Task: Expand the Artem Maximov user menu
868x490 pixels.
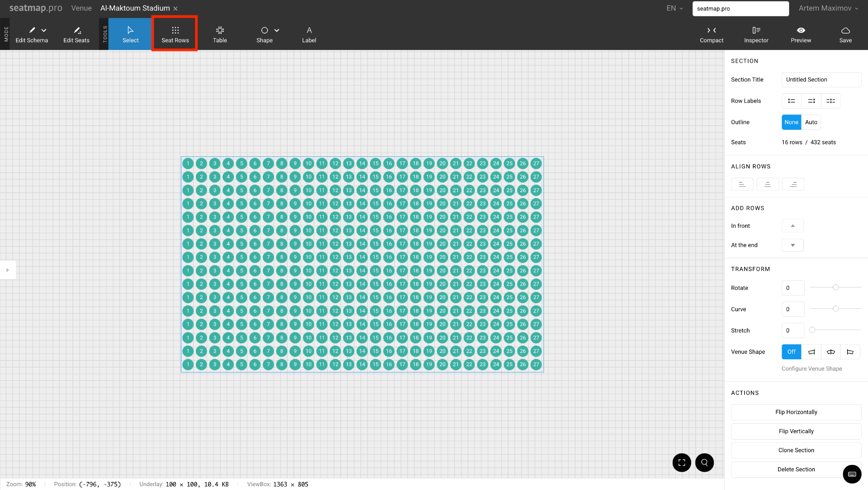Action: (828, 8)
